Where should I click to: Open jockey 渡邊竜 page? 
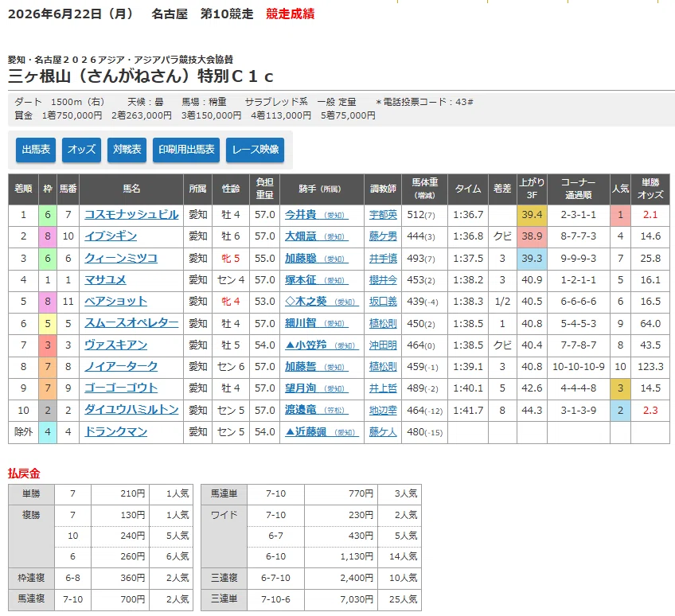click(x=317, y=410)
